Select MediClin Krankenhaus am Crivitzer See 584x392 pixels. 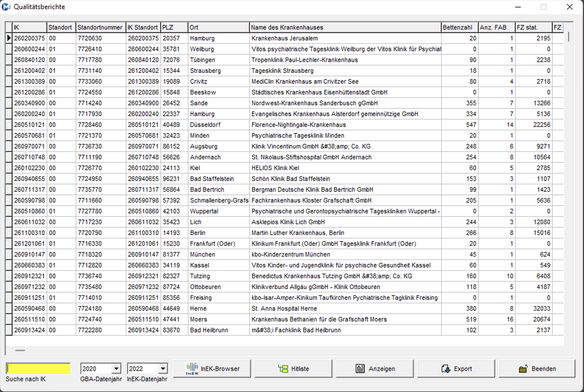(346, 81)
